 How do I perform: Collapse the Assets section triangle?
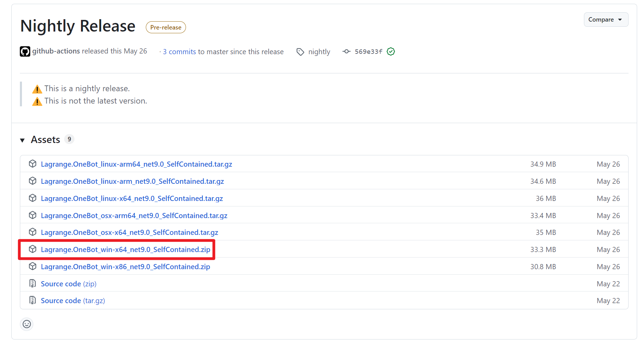point(23,140)
